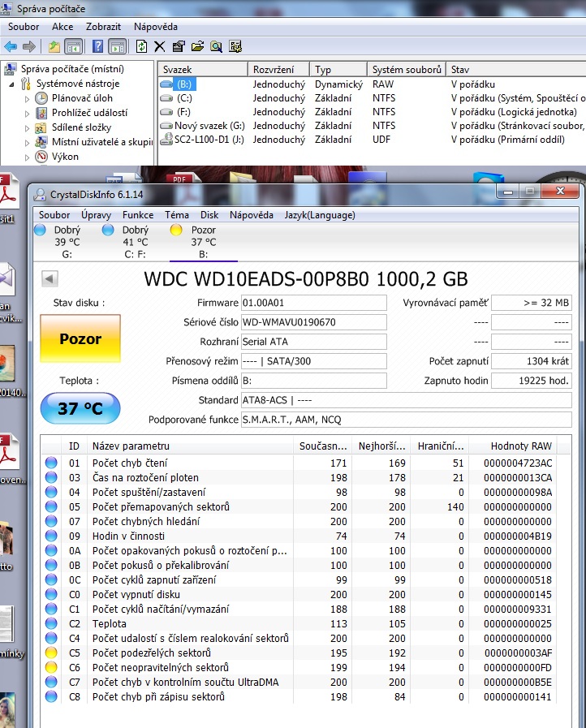Select the Počet podezřelých sektorů row
This screenshot has height=728, width=586.
[x=299, y=653]
